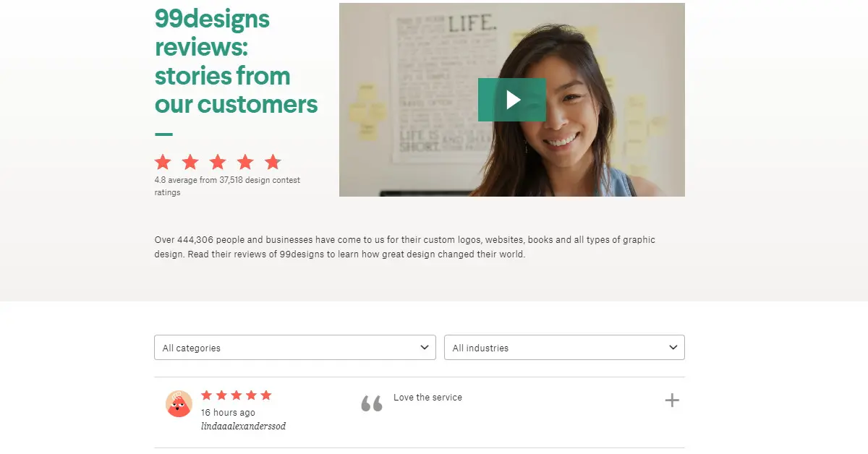Viewport: 868px width, 454px height.
Task: Click the 'Love the service' review text
Action: pos(427,398)
